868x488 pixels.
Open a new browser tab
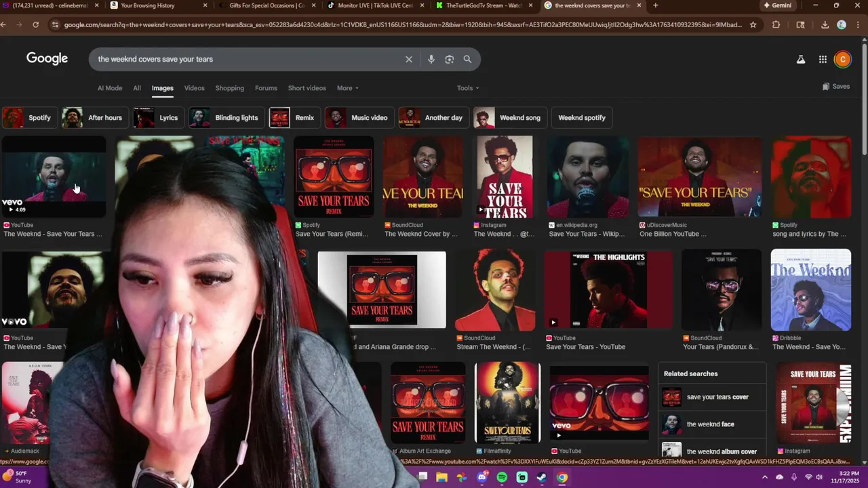(655, 5)
